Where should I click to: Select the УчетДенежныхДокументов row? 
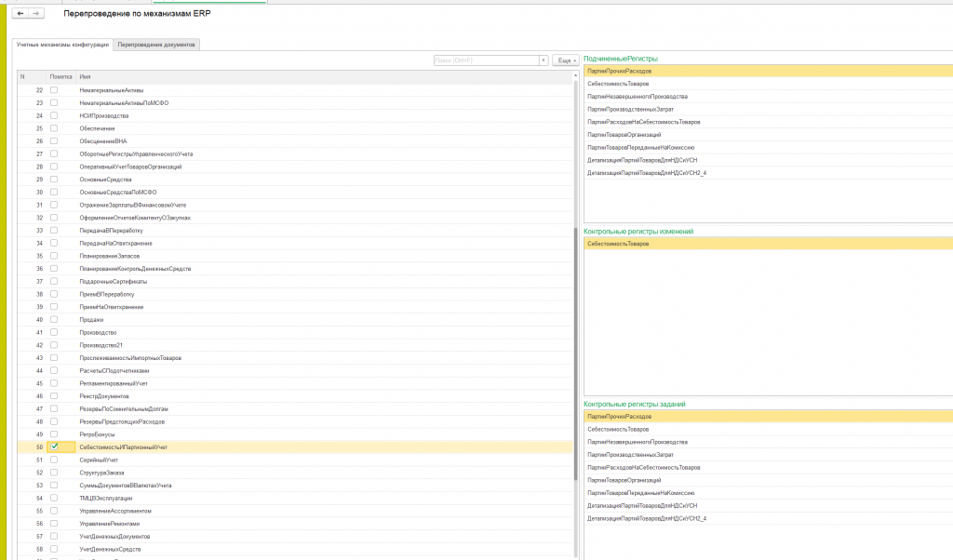[295, 537]
